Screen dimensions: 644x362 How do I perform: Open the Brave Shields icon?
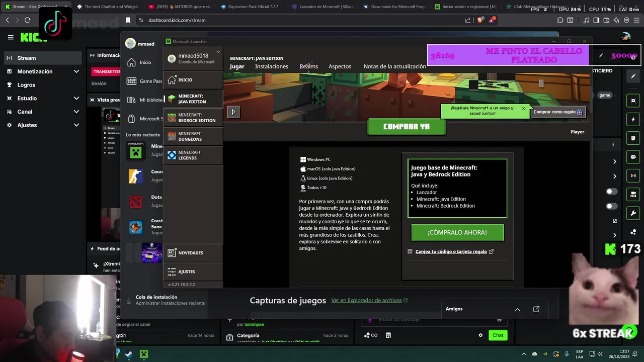click(480, 20)
